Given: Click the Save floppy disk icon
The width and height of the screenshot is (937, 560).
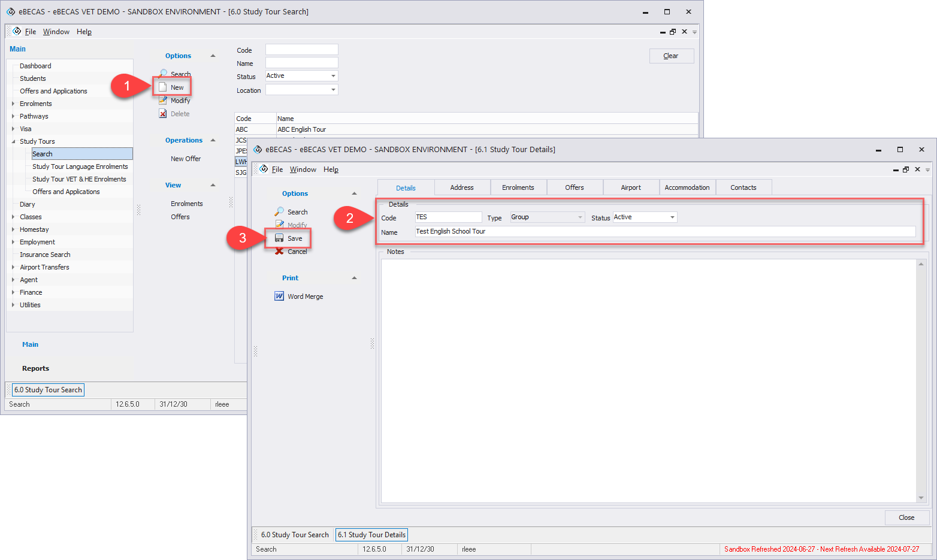Looking at the screenshot, I should pyautogui.click(x=279, y=238).
